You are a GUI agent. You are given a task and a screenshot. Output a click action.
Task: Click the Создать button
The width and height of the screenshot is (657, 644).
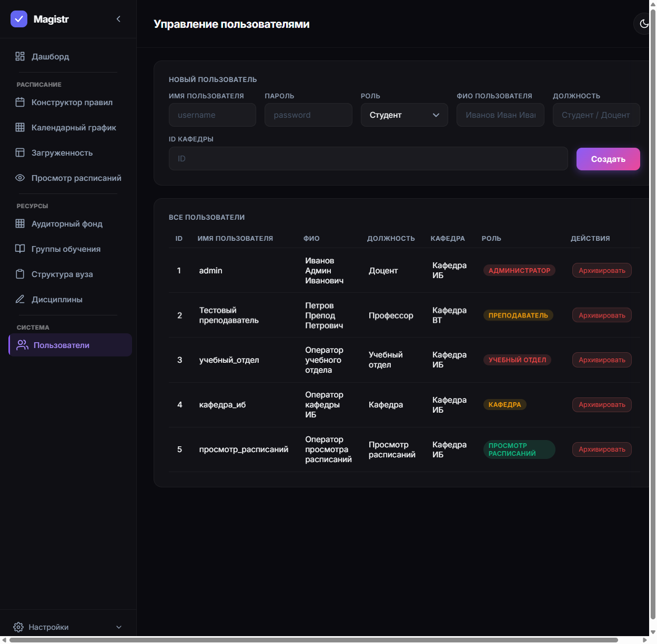(608, 159)
